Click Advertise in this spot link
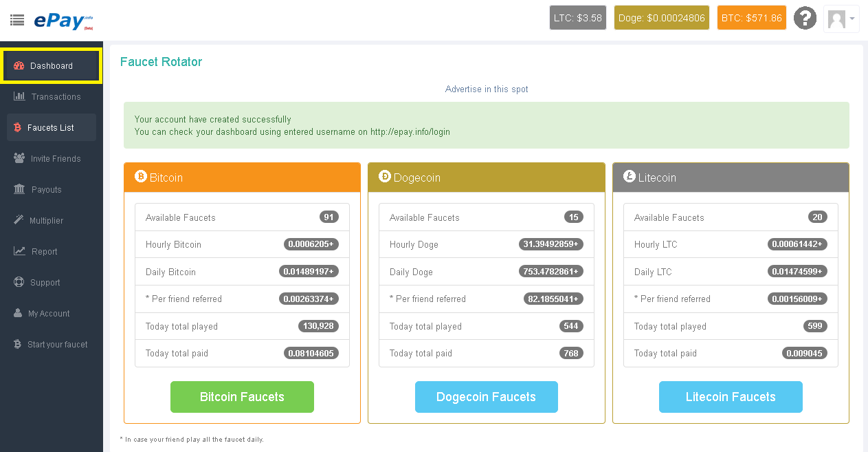 pyautogui.click(x=487, y=89)
